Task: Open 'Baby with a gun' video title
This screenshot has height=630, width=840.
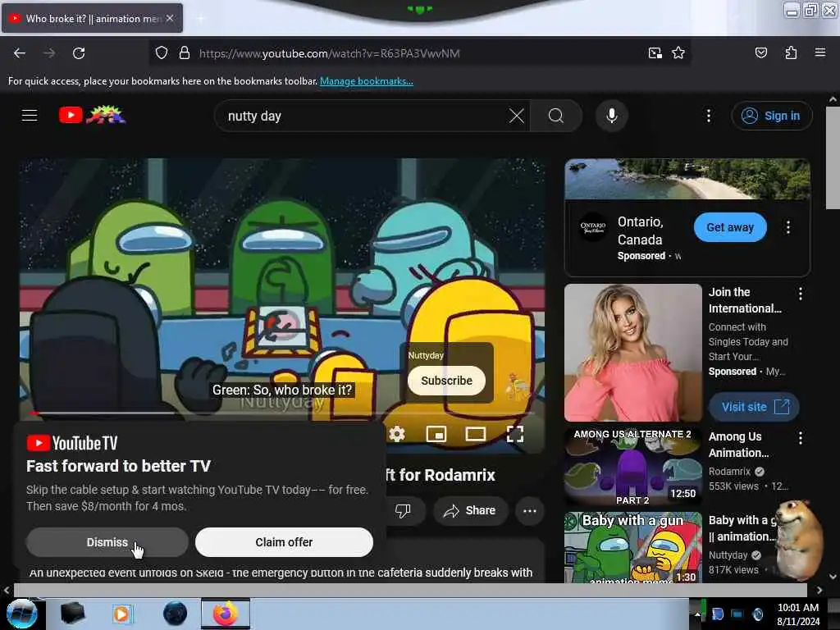Action: pyautogui.click(x=742, y=528)
